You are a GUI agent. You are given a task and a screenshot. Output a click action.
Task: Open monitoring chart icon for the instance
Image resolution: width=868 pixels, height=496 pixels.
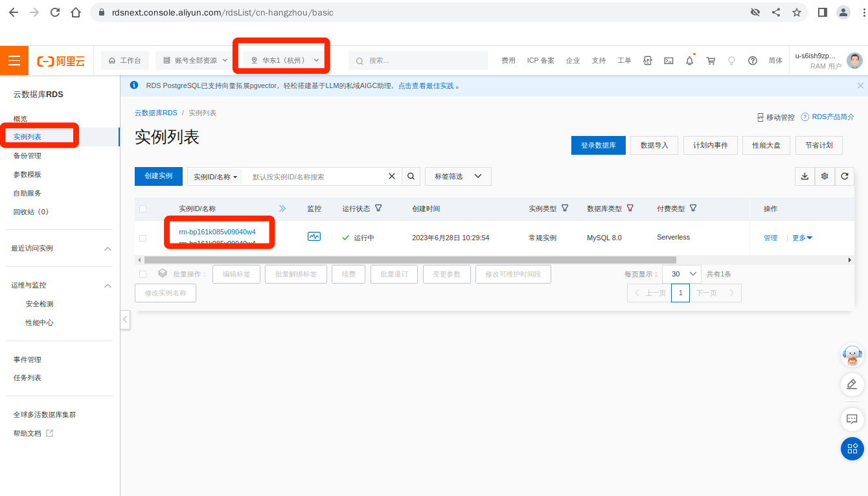pyautogui.click(x=314, y=237)
